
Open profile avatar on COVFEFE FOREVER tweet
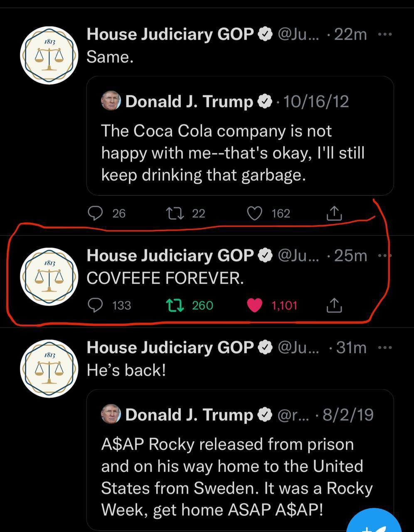click(49, 277)
